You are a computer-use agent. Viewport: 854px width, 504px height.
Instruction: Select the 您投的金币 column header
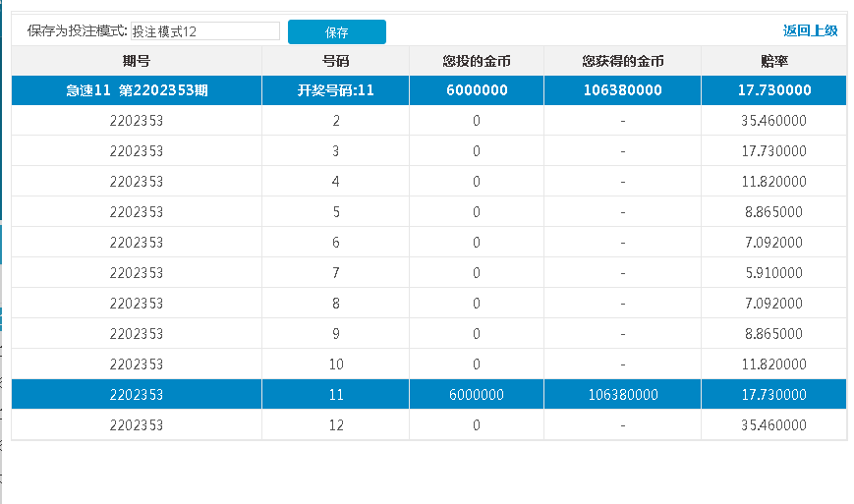[477, 61]
